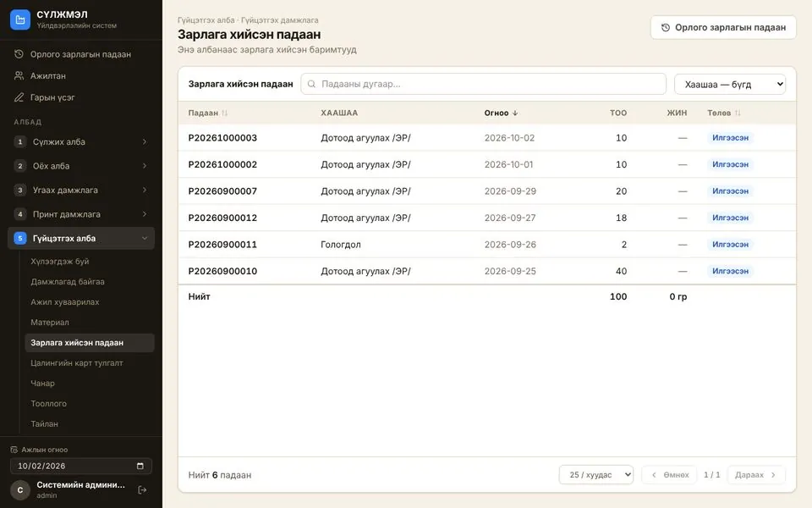
Task: Click the Гологдол destination cell
Action: pos(341,245)
